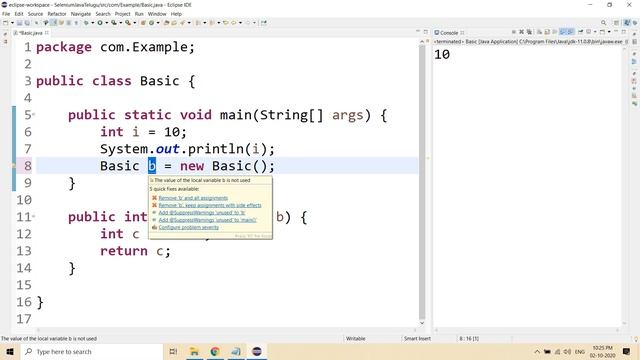Open the File menu
640x360 pixels.
pos(6,14)
